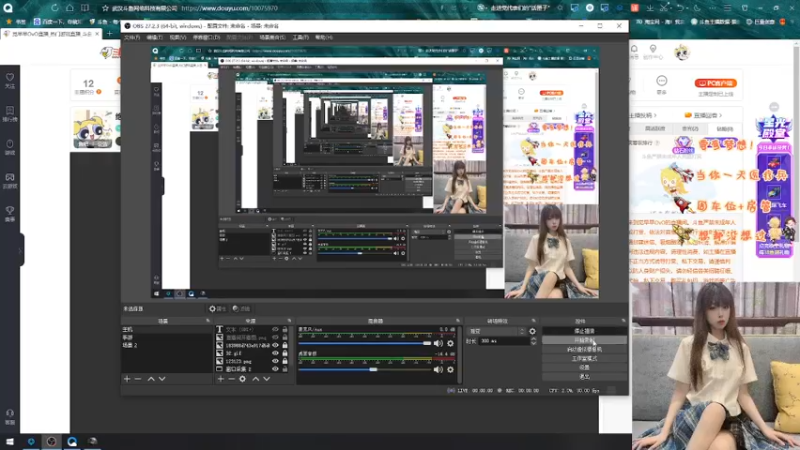800x450 pixels.
Task: Expand the collapsed Douyu left sidebar handle
Action: click(x=21, y=250)
